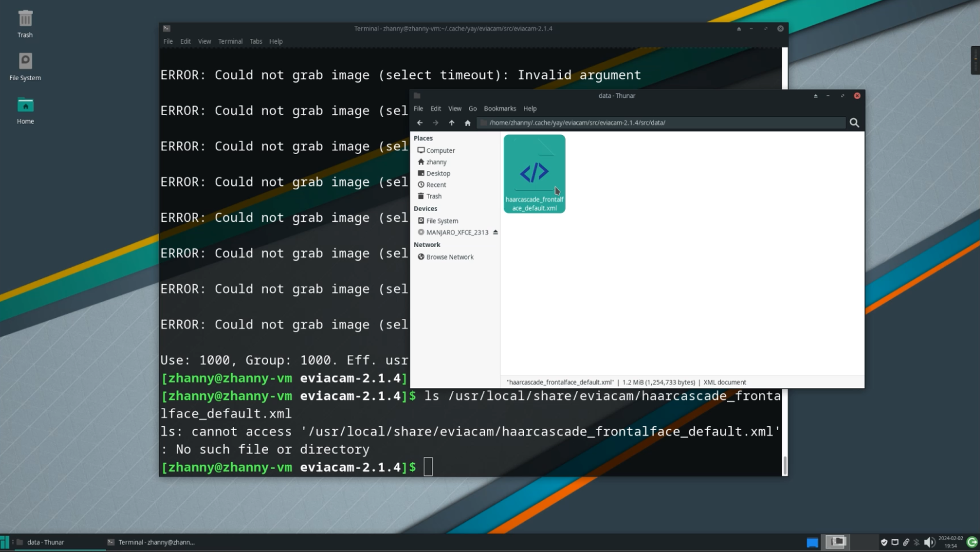Click the shield security icon in system tray

tap(884, 542)
